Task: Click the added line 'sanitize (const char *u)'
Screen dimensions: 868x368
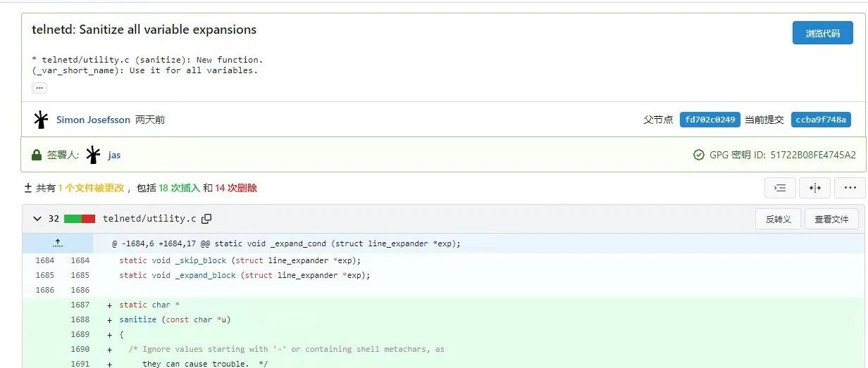Action: click(x=175, y=319)
